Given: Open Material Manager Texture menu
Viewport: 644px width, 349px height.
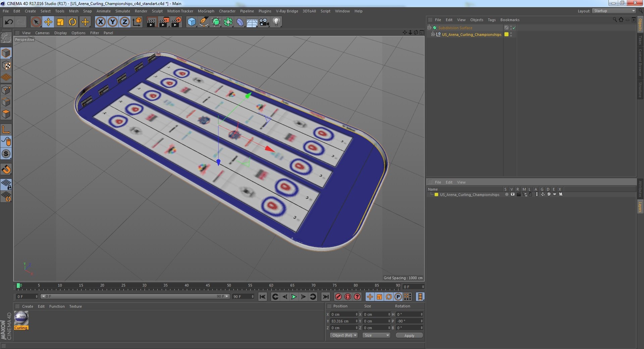Looking at the screenshot, I should pyautogui.click(x=75, y=306).
